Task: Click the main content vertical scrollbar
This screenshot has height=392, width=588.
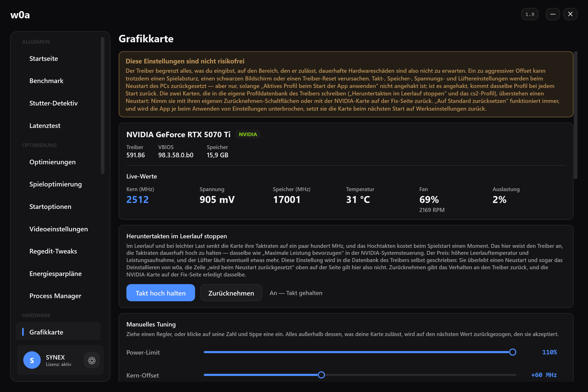Action: tap(575, 115)
